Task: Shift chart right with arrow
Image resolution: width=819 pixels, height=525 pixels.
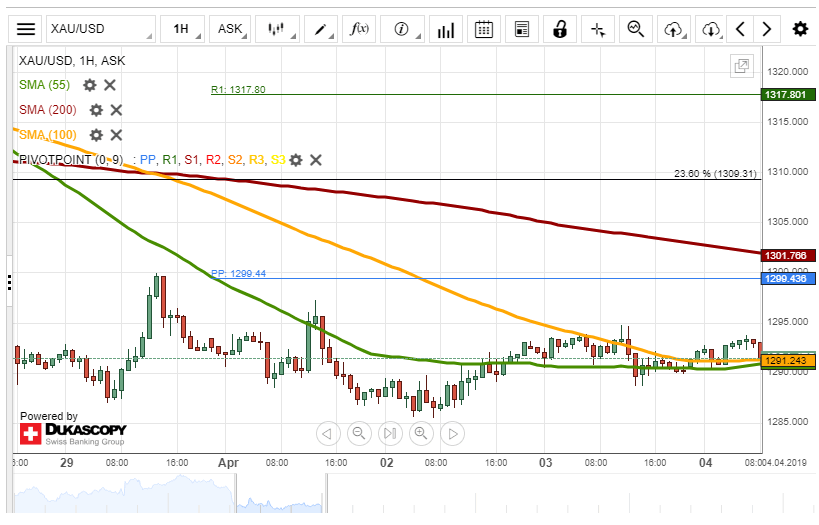Action: coord(767,29)
